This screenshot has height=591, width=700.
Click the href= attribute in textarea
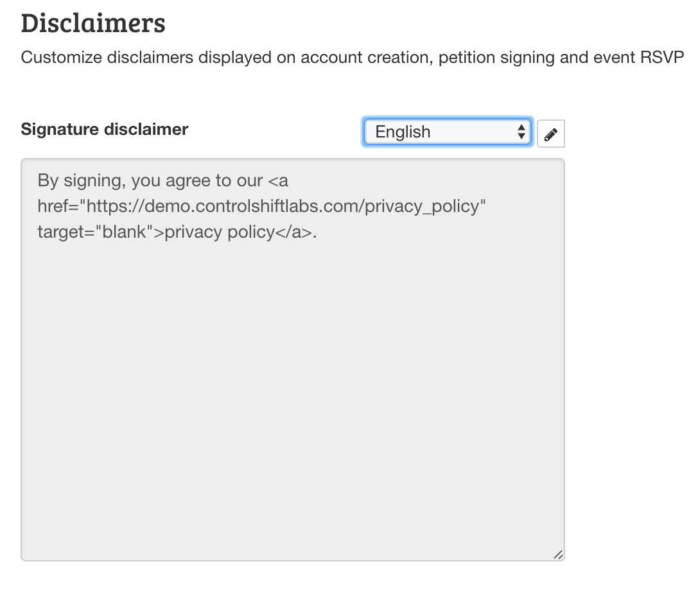tap(58, 206)
